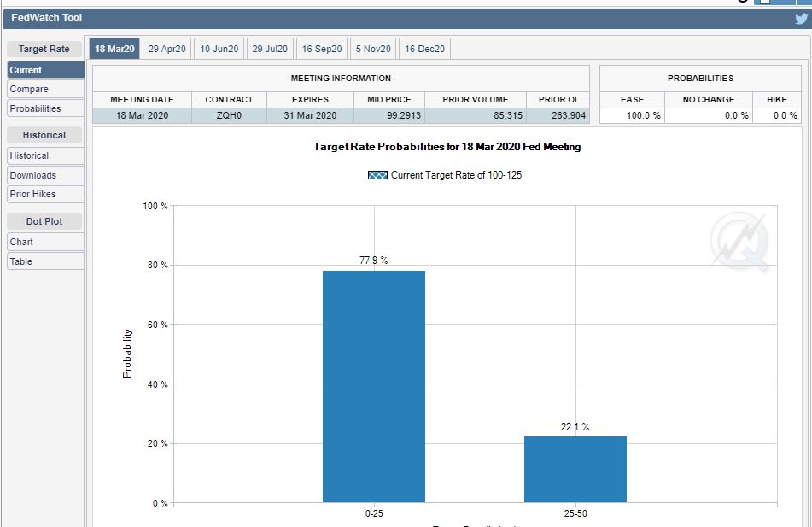Open the Dot Plot Table view
Screen dimensions: 812x527
45,261
